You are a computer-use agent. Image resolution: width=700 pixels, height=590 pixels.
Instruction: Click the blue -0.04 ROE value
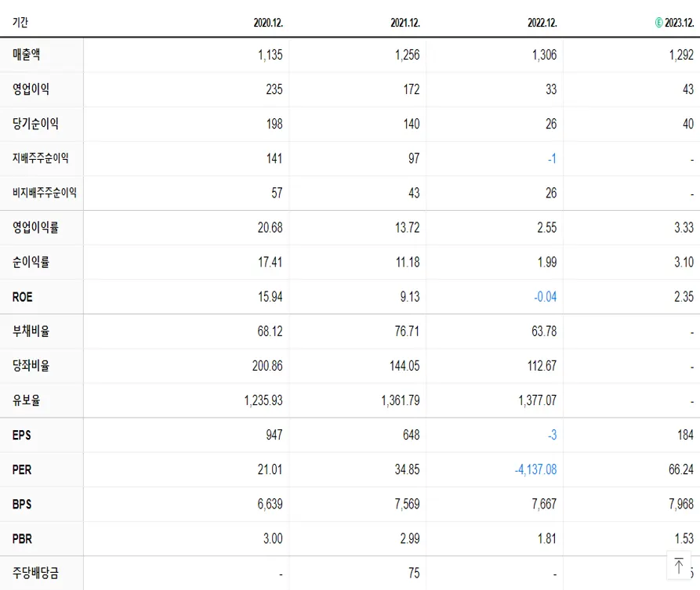[x=545, y=297]
